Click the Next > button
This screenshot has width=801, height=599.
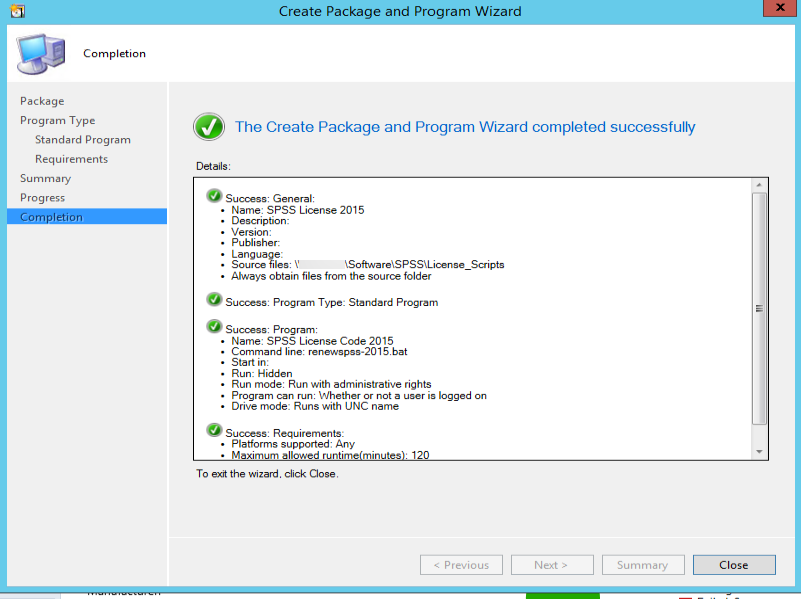[552, 565]
